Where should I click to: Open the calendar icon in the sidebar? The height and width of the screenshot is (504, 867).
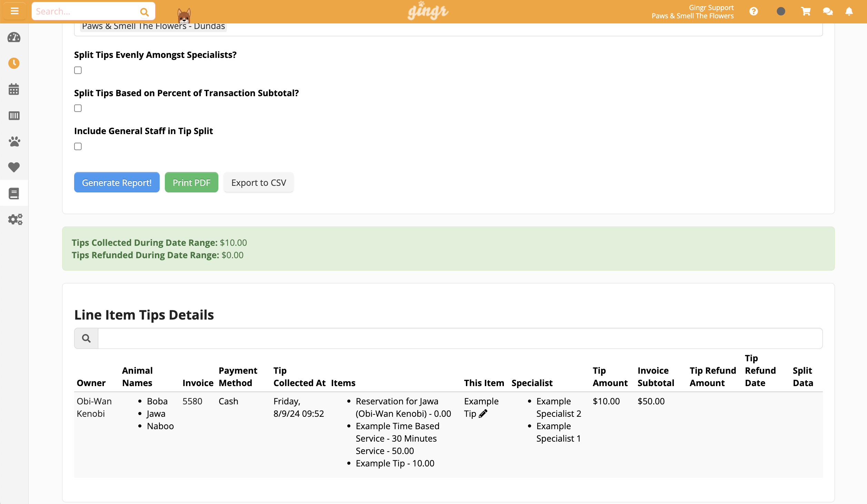(14, 89)
